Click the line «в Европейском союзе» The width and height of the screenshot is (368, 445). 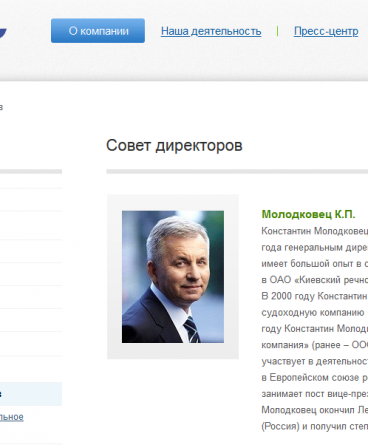(315, 378)
